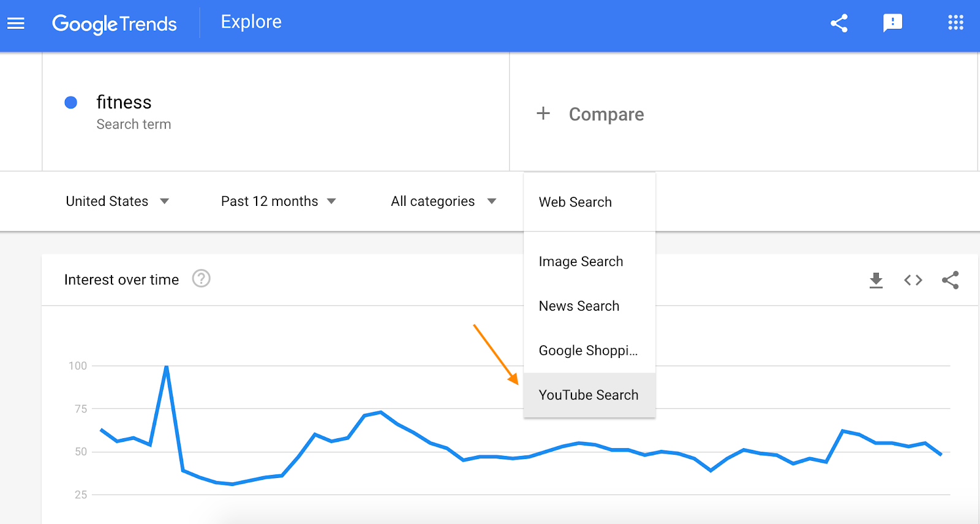Select Google Shopping option
This screenshot has width=980, height=524.
point(588,351)
